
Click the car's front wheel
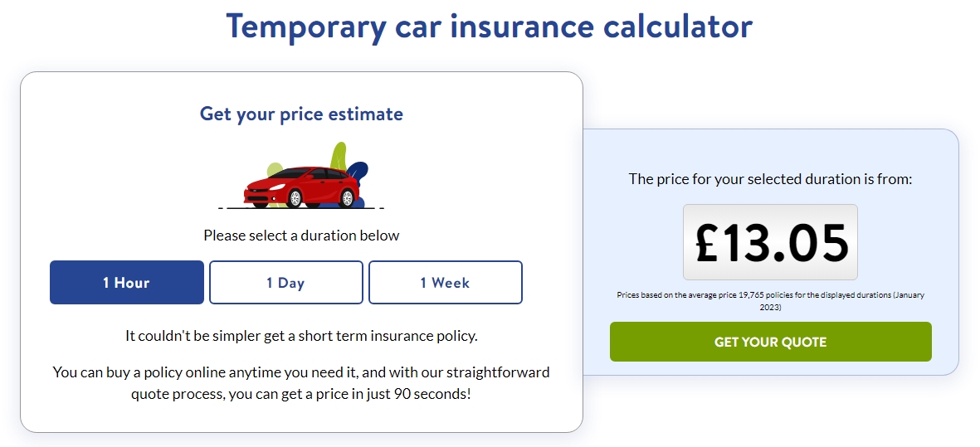point(295,198)
